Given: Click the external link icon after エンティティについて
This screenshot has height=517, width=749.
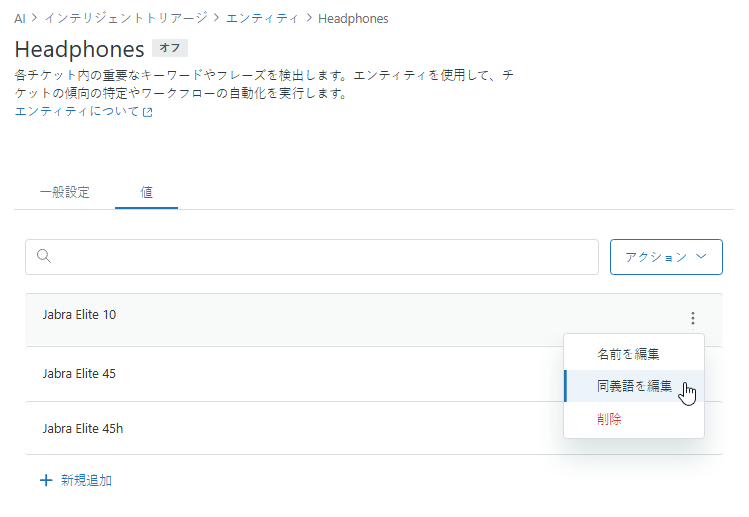Looking at the screenshot, I should 148,112.
